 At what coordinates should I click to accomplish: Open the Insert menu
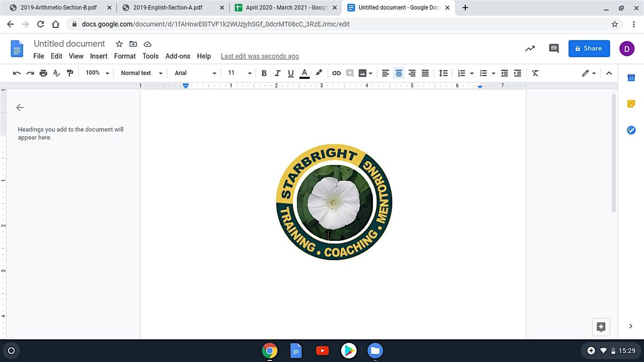(99, 56)
